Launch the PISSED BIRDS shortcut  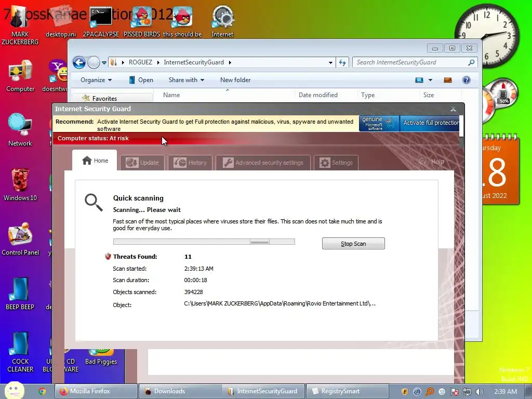(x=142, y=20)
